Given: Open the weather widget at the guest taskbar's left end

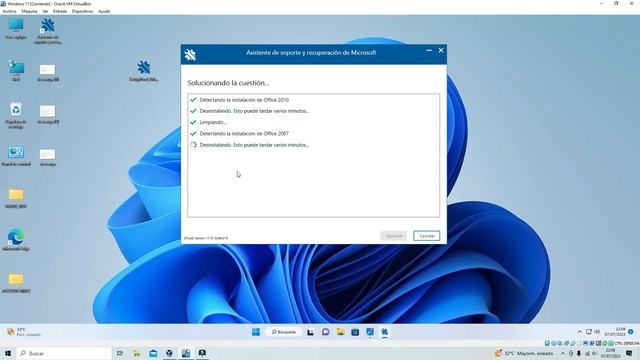Looking at the screenshot, I should coord(24,332).
